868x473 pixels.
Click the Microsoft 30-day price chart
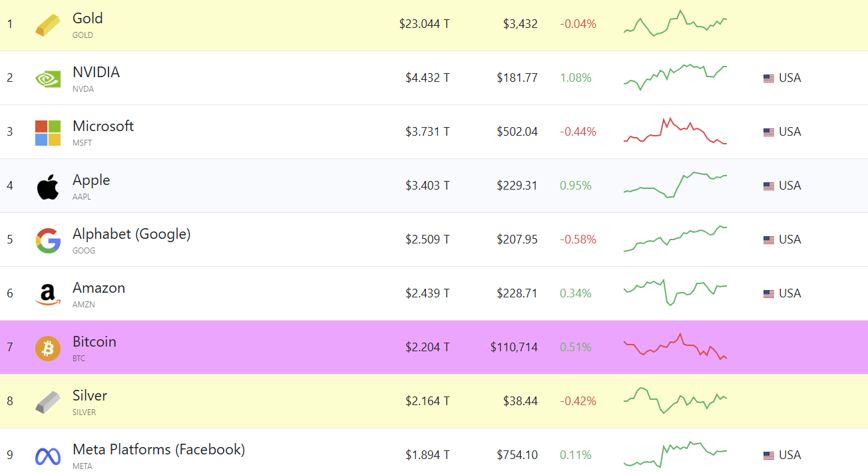(675, 131)
